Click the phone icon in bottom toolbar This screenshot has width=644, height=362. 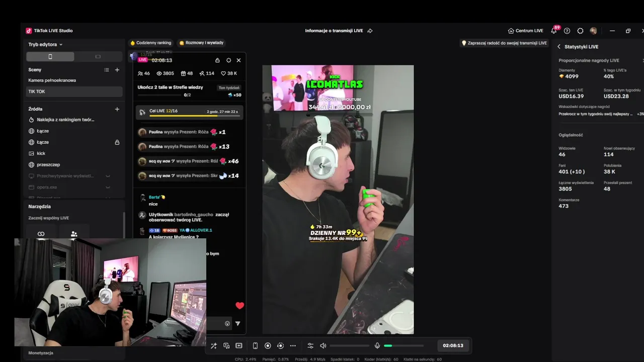pos(255,346)
